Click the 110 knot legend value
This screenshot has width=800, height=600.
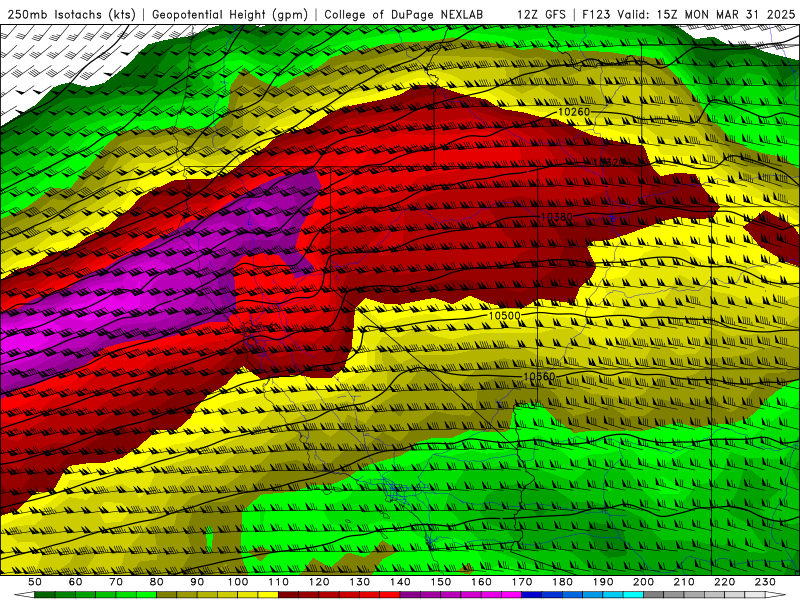coord(279,582)
